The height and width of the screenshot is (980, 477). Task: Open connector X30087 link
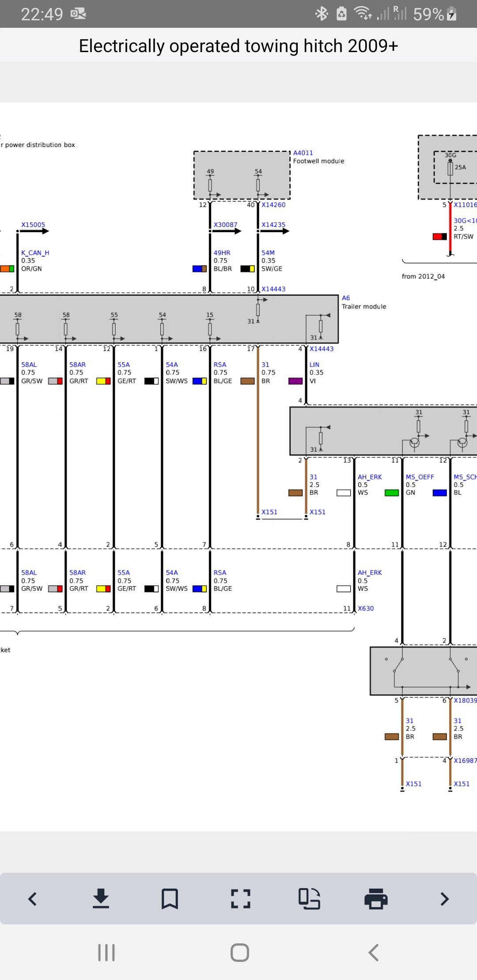pos(225,225)
